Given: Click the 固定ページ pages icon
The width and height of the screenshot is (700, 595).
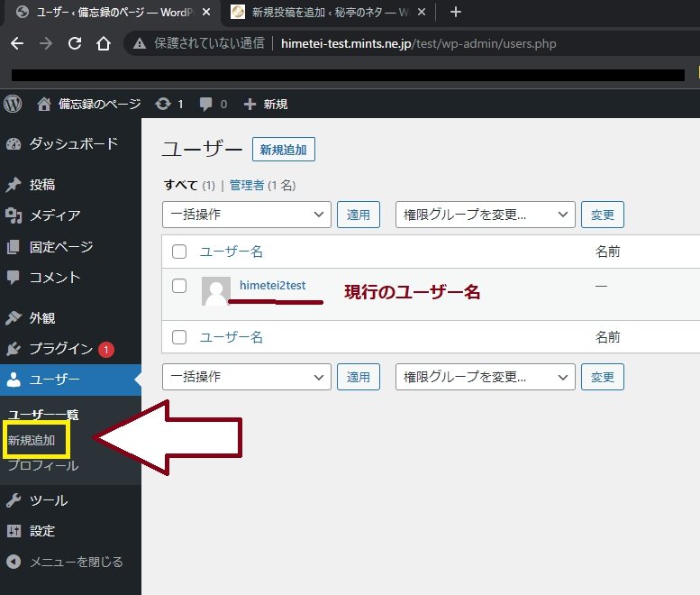Looking at the screenshot, I should click(x=14, y=247).
